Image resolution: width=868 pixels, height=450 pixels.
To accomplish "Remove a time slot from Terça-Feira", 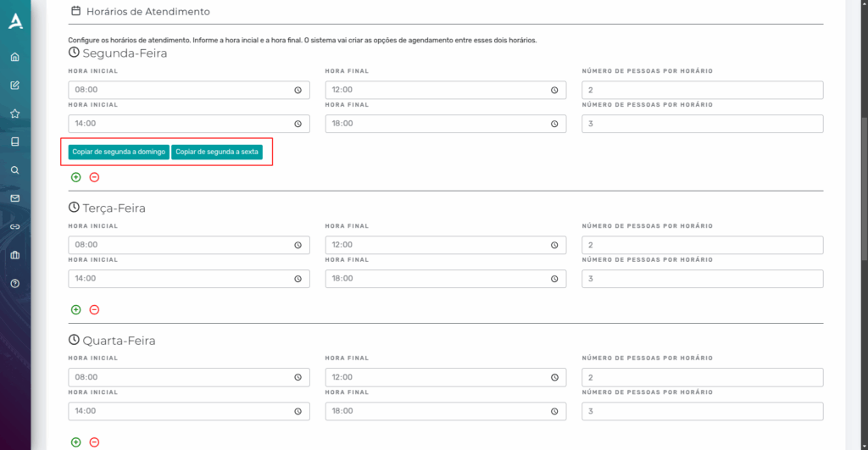I will pyautogui.click(x=94, y=309).
